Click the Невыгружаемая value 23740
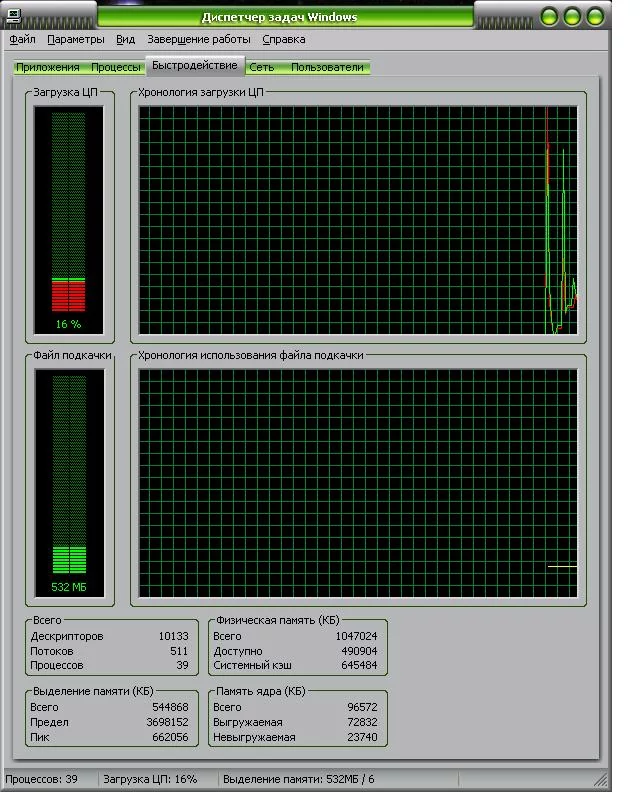This screenshot has height=792, width=640. (362, 737)
